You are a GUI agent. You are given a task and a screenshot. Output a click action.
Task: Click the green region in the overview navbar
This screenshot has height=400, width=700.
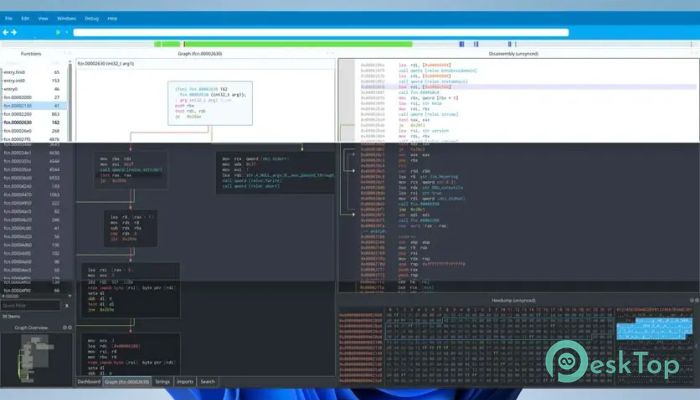pos(298,44)
